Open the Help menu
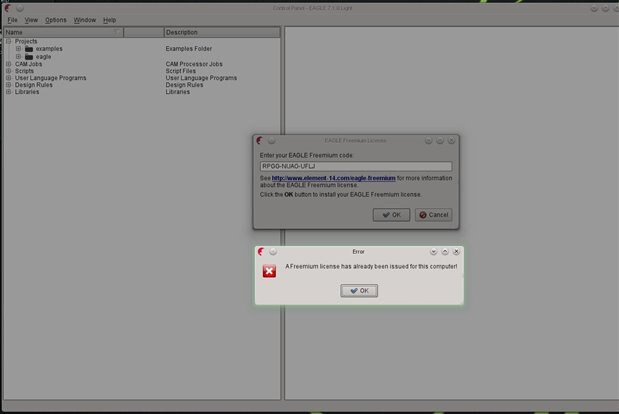The height and width of the screenshot is (414, 619). (x=109, y=20)
